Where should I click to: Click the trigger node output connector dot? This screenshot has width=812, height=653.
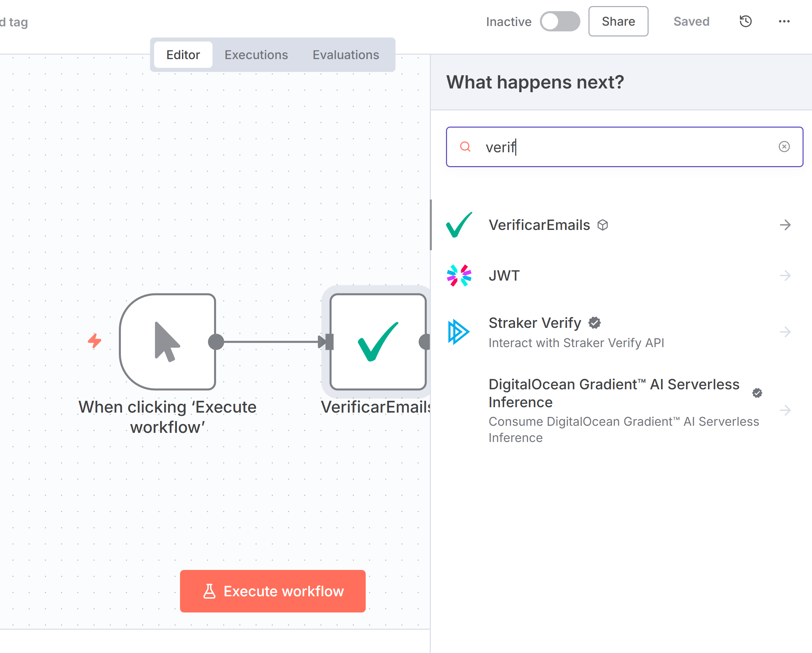(x=216, y=342)
